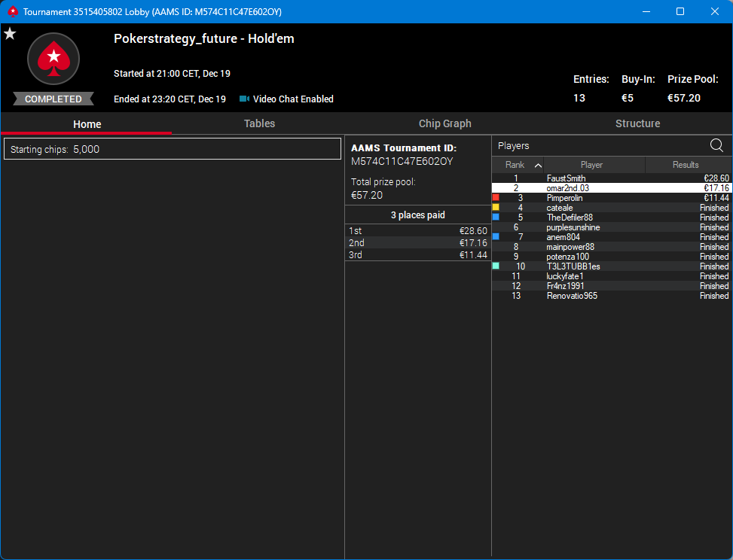Go to the Structure tab
This screenshot has height=560, width=733.
637,123
